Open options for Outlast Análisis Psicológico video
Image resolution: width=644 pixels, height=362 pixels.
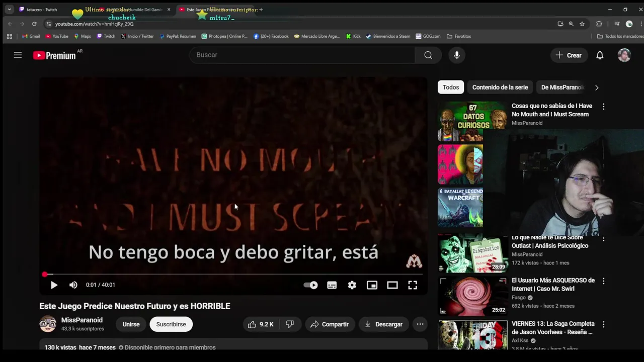pyautogui.click(x=603, y=239)
